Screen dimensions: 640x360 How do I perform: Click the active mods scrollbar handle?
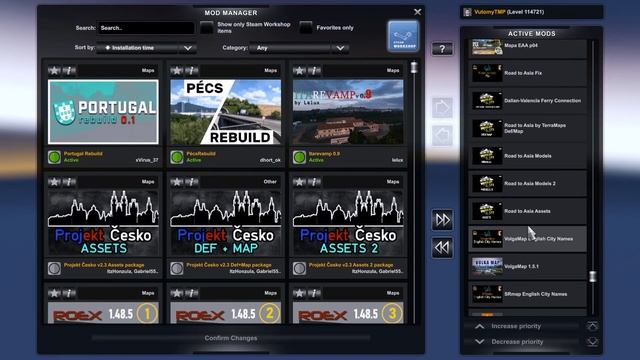tap(593, 276)
